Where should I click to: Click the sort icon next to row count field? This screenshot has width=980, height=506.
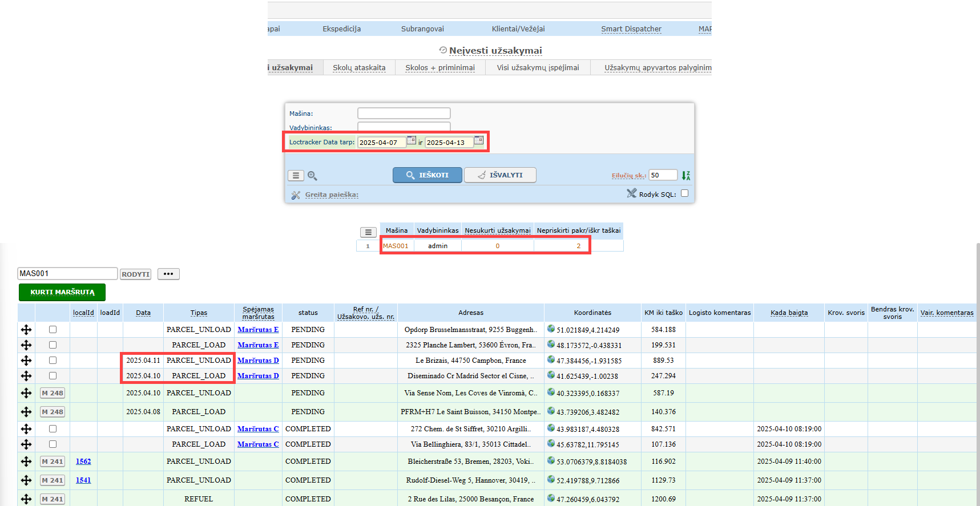[x=685, y=176]
